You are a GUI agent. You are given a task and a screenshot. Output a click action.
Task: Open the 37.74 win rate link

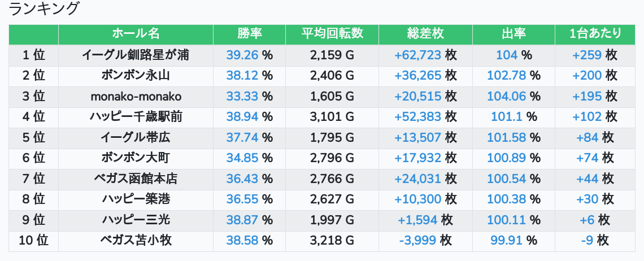[242, 137]
